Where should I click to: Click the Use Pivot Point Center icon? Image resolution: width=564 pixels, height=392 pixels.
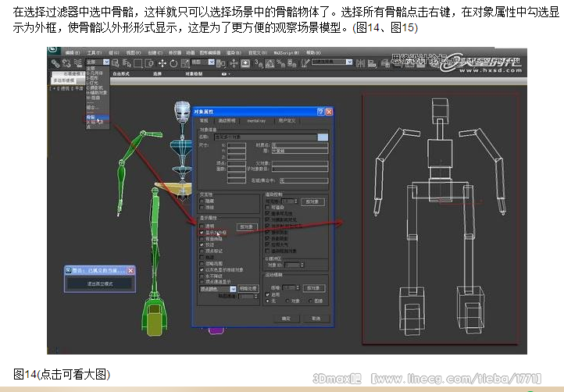click(221, 64)
